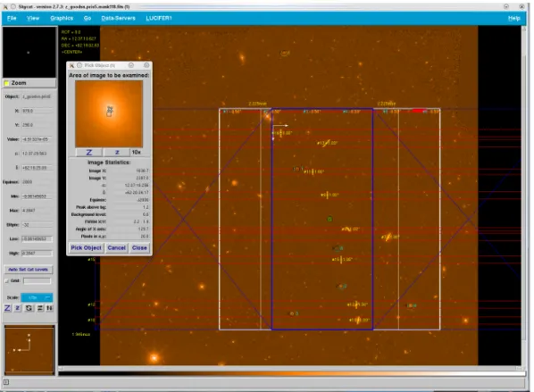Click the examined area preview in Pick Object dialog
The image size is (534, 392).
pyautogui.click(x=109, y=114)
